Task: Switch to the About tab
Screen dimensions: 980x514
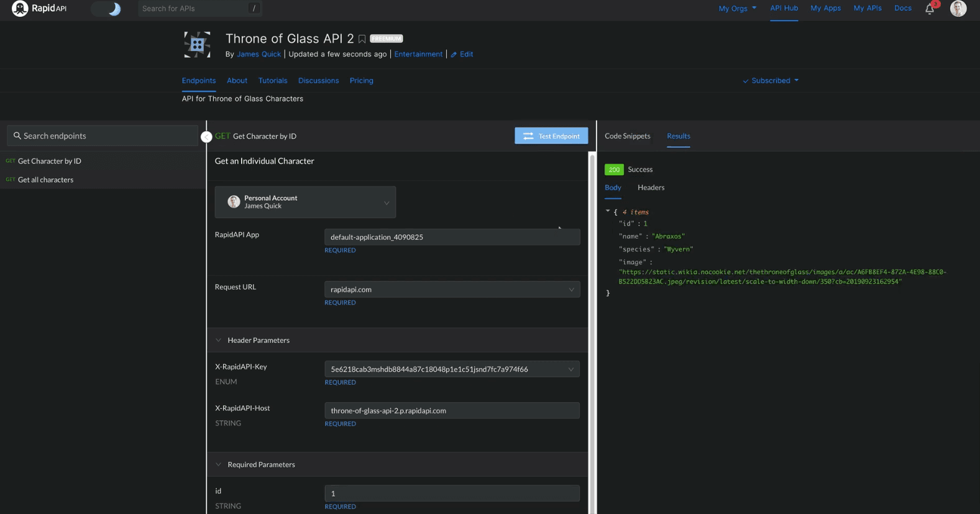Action: pos(237,81)
